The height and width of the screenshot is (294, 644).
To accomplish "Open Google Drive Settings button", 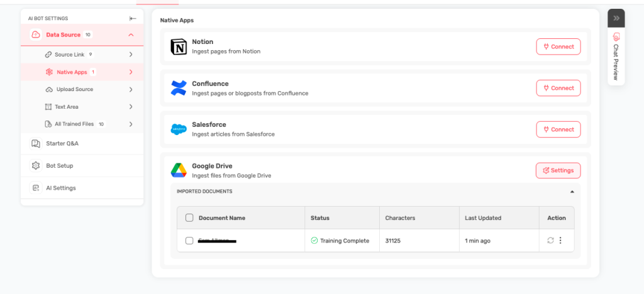I will (558, 171).
